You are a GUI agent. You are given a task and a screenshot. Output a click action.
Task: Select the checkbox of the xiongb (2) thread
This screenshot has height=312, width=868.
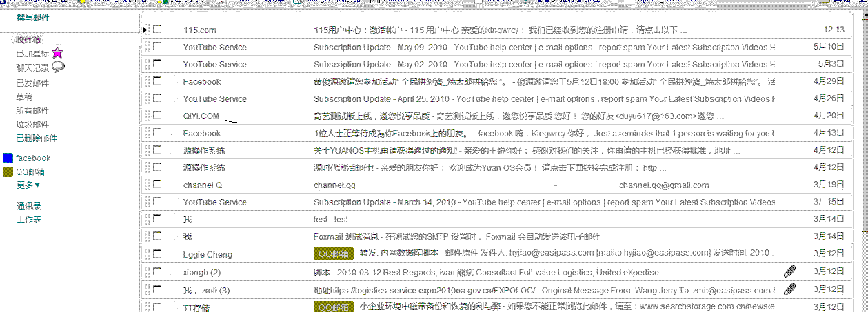(x=157, y=271)
